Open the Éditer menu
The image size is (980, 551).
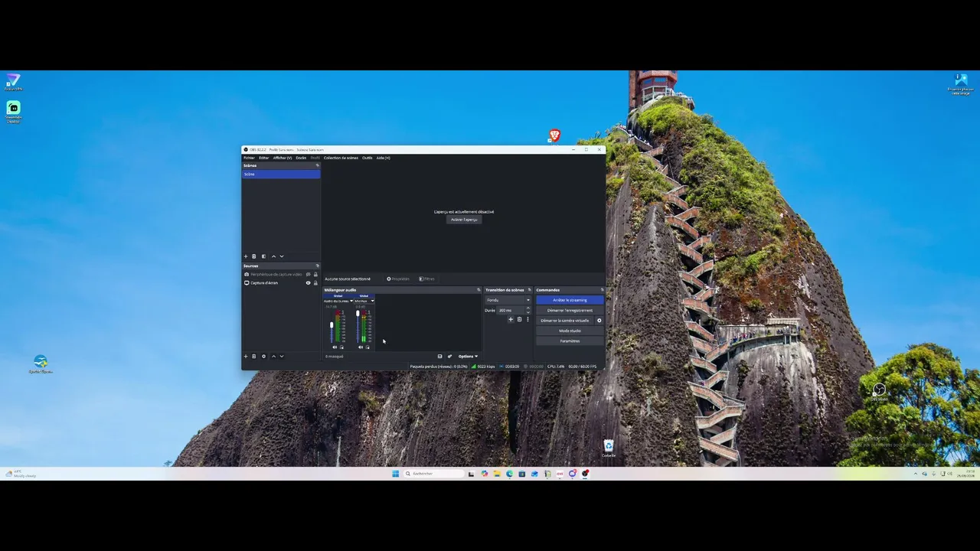click(264, 158)
